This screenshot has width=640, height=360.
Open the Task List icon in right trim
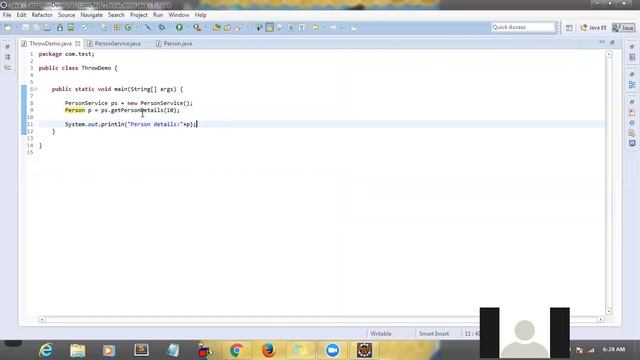coord(632,57)
